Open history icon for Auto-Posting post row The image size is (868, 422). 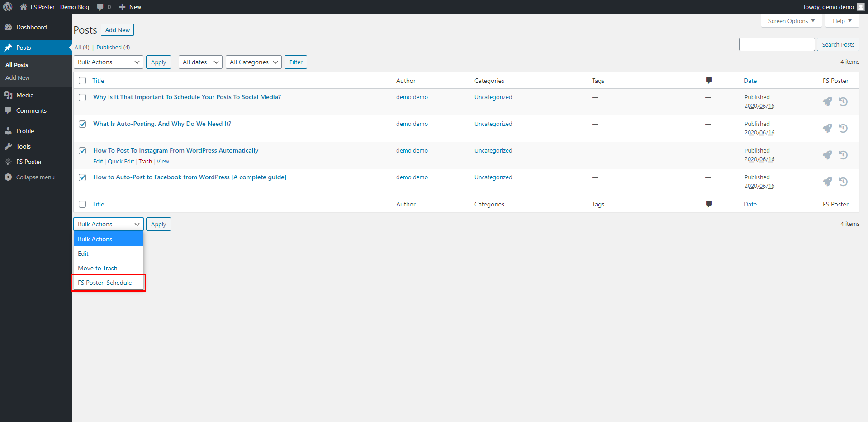point(843,128)
